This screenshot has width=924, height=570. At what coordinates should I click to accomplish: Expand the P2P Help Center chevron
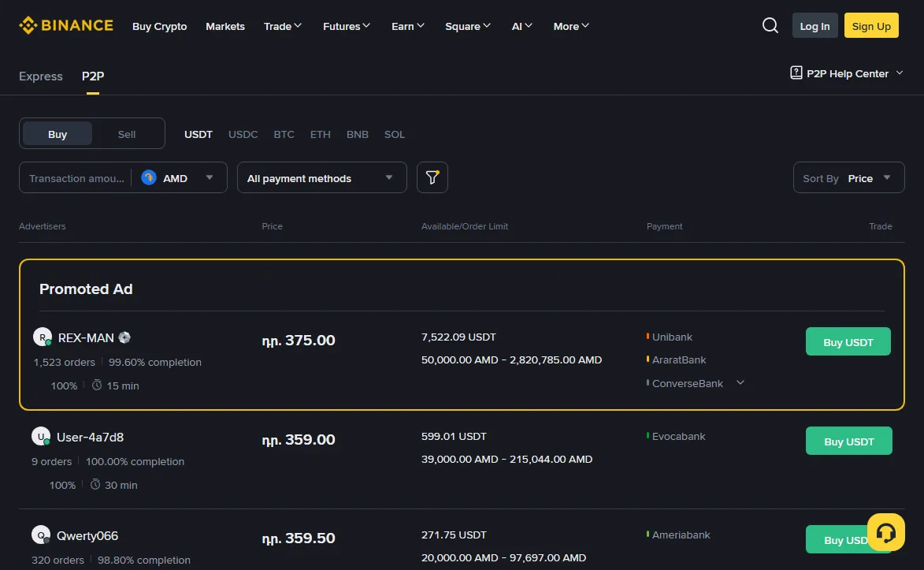click(x=900, y=73)
